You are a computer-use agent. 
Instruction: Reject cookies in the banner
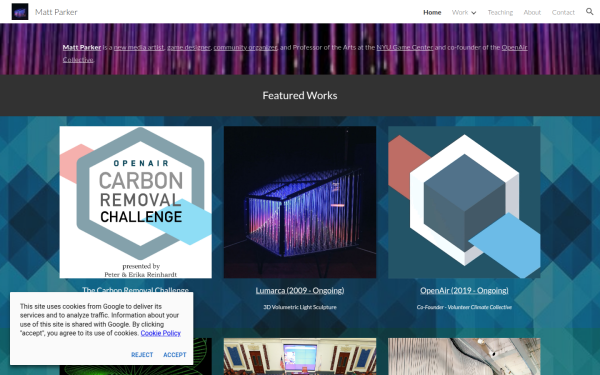[142, 355]
